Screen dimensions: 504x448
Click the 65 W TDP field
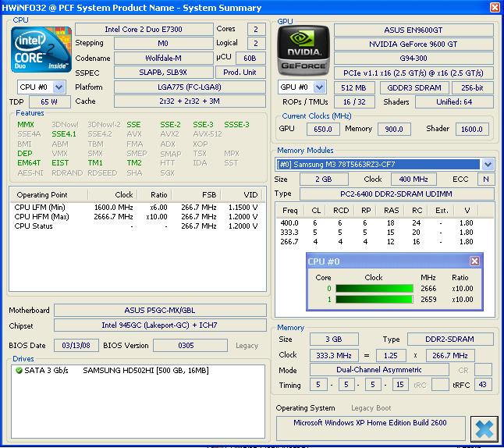(x=49, y=102)
